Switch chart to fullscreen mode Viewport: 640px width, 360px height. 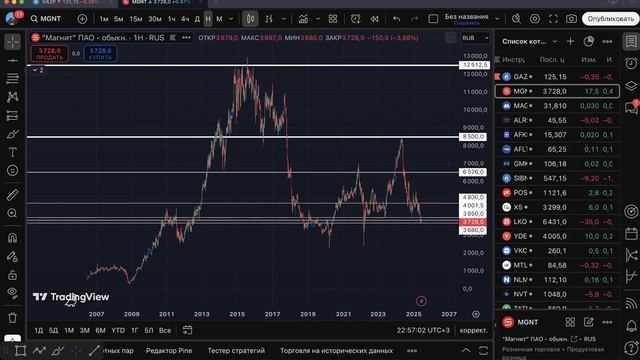(x=553, y=19)
